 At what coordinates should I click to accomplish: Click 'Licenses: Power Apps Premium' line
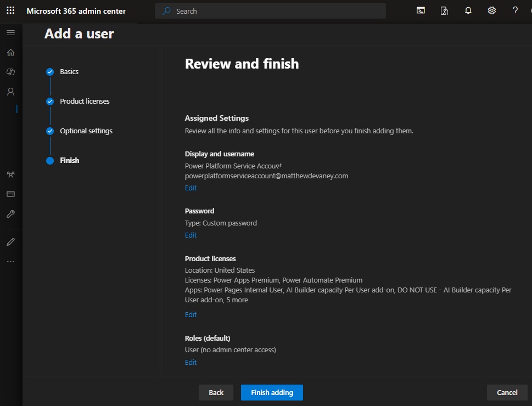pyautogui.click(x=273, y=280)
